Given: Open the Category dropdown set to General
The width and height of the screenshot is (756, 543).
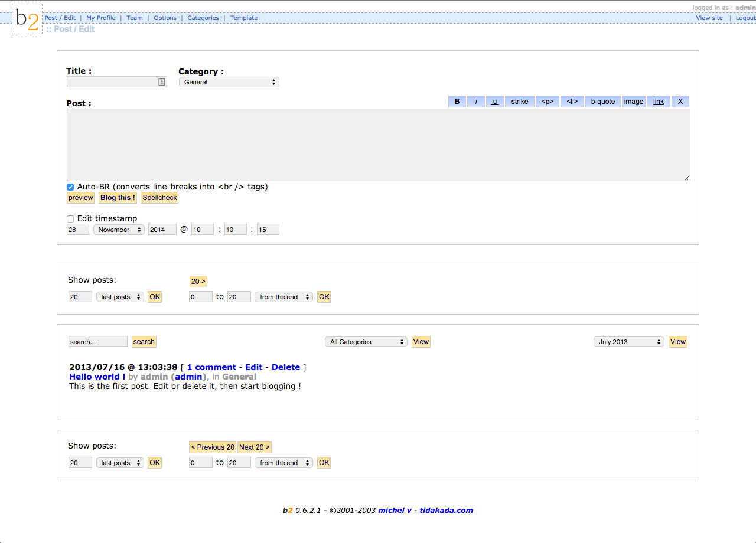Looking at the screenshot, I should pos(229,82).
